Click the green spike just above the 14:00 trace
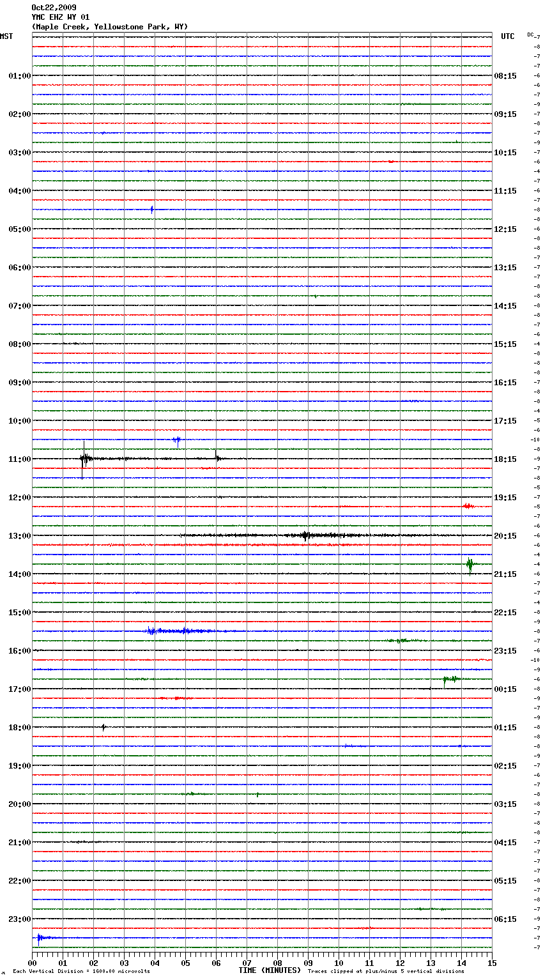 [470, 564]
